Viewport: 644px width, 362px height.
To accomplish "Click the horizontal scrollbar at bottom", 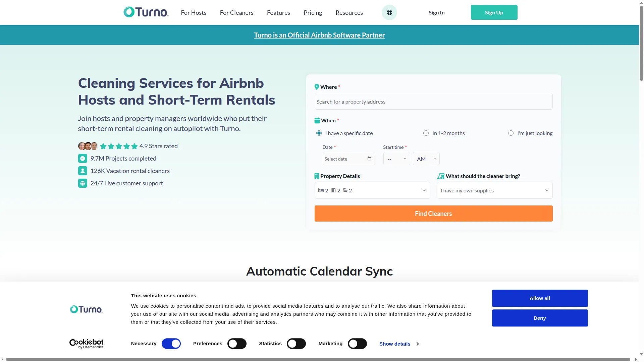I will pos(318,359).
